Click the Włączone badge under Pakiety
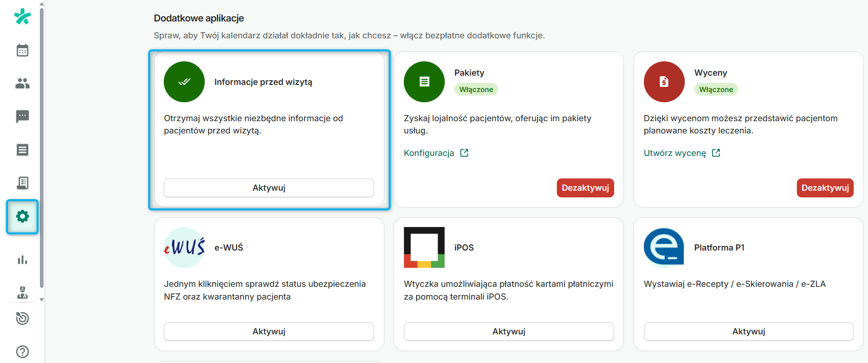The height and width of the screenshot is (363, 868). coord(476,89)
